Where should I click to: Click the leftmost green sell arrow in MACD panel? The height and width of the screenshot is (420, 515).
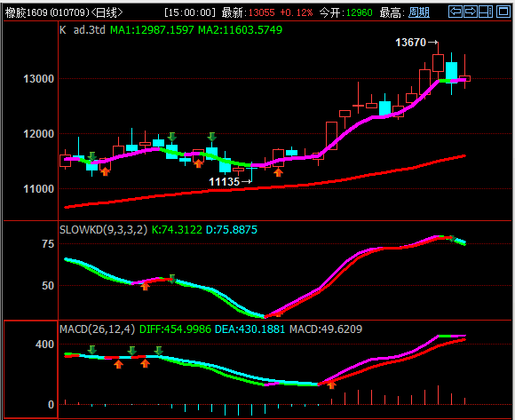(92, 350)
